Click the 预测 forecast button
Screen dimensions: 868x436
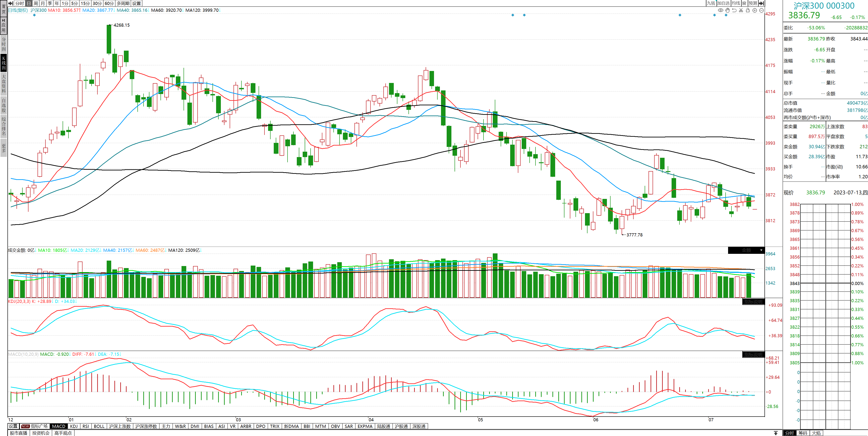point(753,3)
